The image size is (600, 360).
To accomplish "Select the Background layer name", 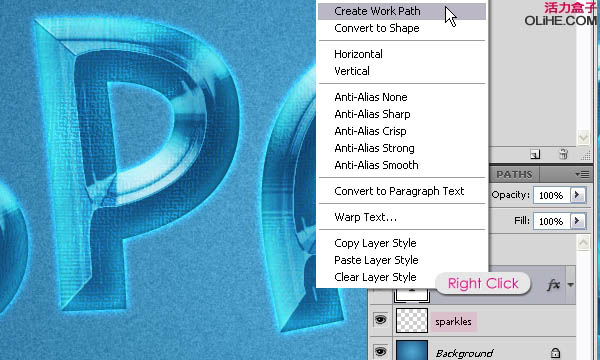I will (x=465, y=353).
